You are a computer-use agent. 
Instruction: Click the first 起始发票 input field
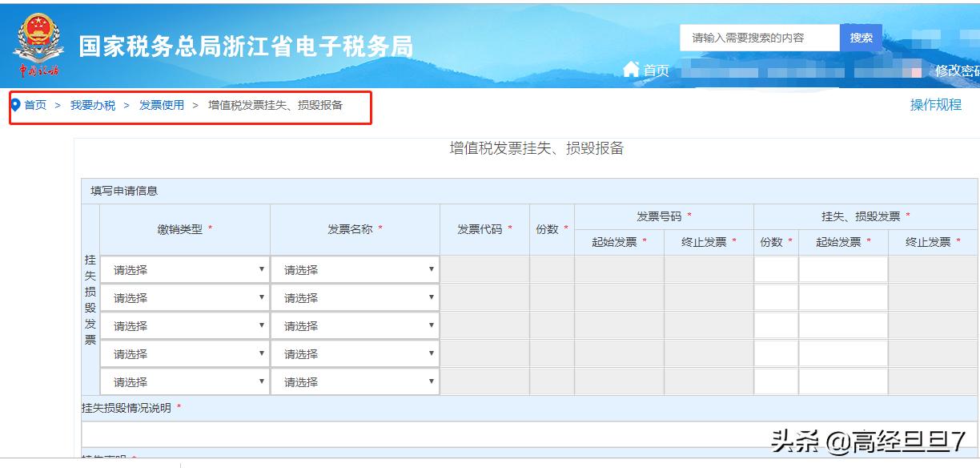tap(618, 269)
